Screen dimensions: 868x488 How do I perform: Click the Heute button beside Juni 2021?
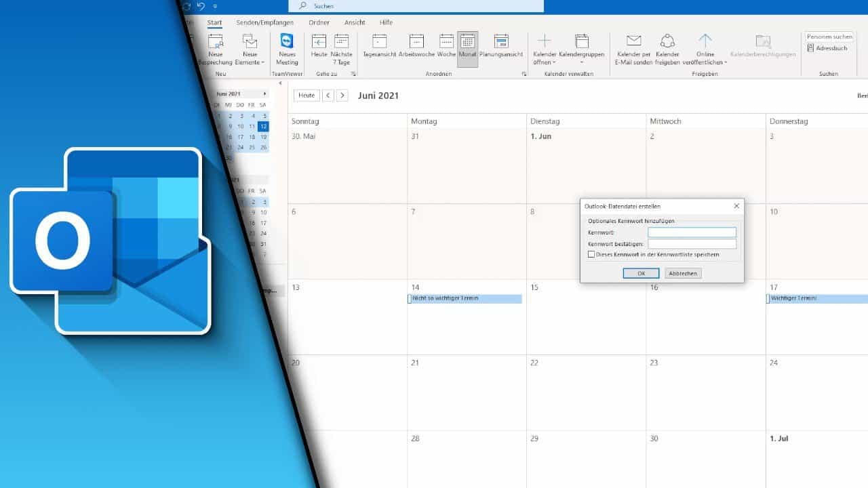[x=307, y=96]
